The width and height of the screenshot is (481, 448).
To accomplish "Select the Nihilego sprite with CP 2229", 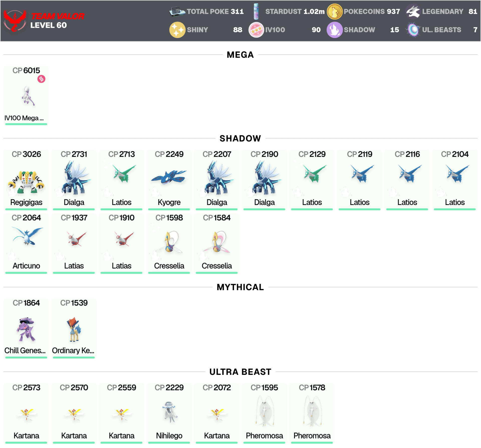I will tap(170, 412).
